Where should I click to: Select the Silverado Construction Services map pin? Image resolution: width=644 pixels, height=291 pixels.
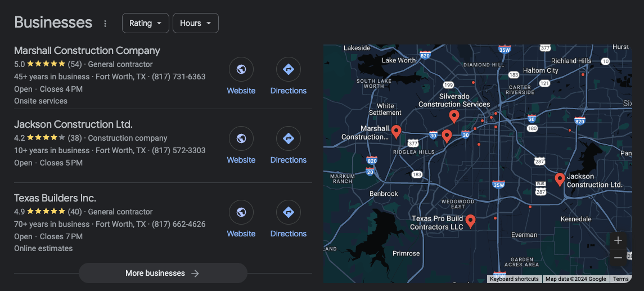tap(454, 117)
